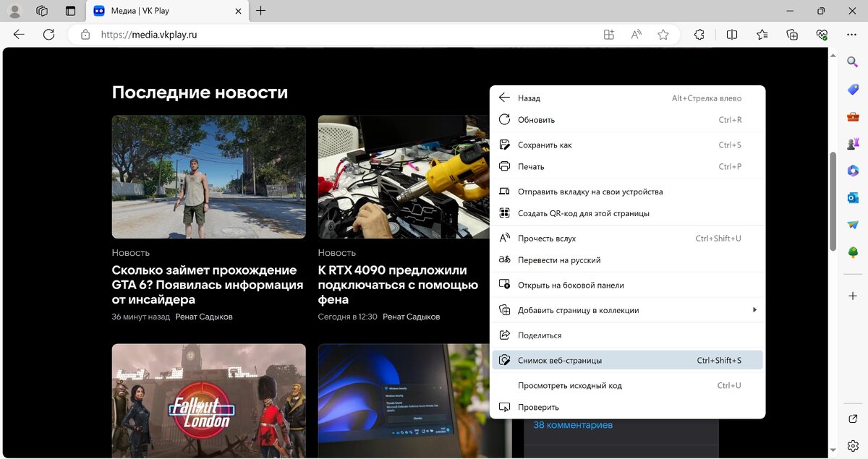Click Последние новости heading text

point(200,93)
